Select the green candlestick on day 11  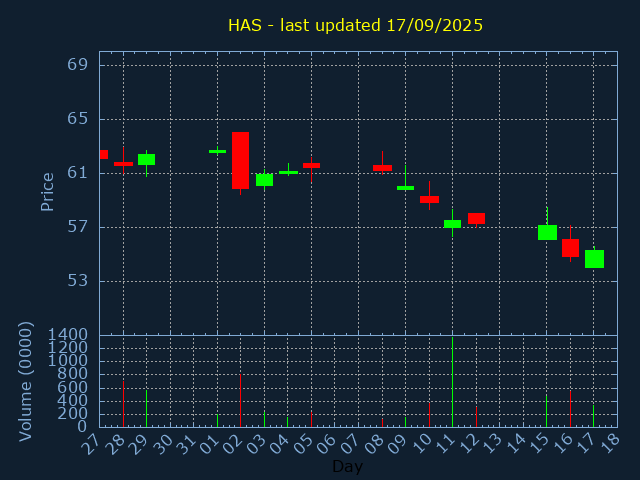(x=453, y=224)
